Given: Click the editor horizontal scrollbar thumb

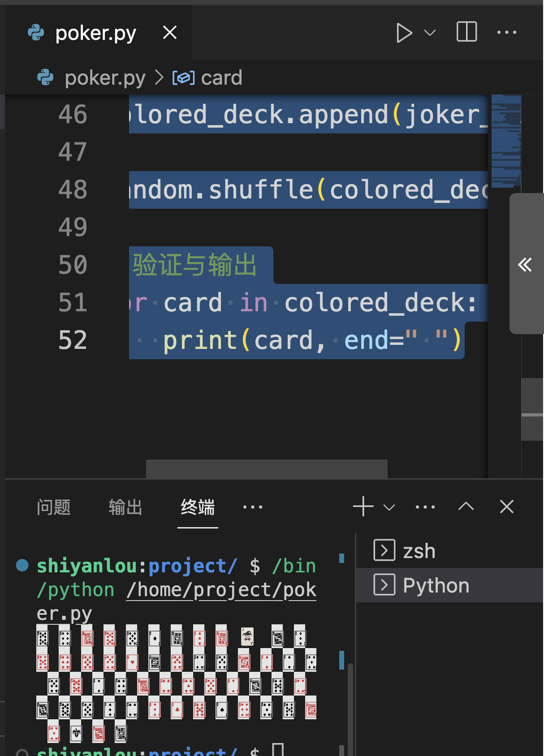Looking at the screenshot, I should [267, 469].
